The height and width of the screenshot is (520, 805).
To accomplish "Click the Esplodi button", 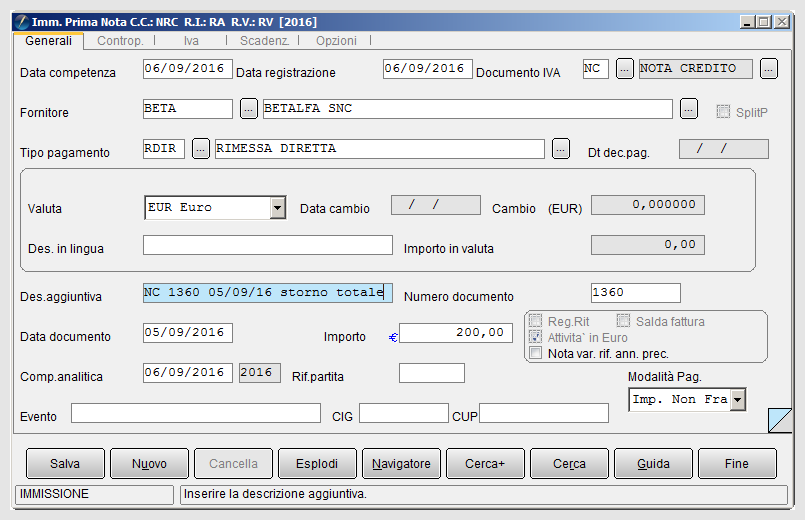I will pyautogui.click(x=317, y=464).
